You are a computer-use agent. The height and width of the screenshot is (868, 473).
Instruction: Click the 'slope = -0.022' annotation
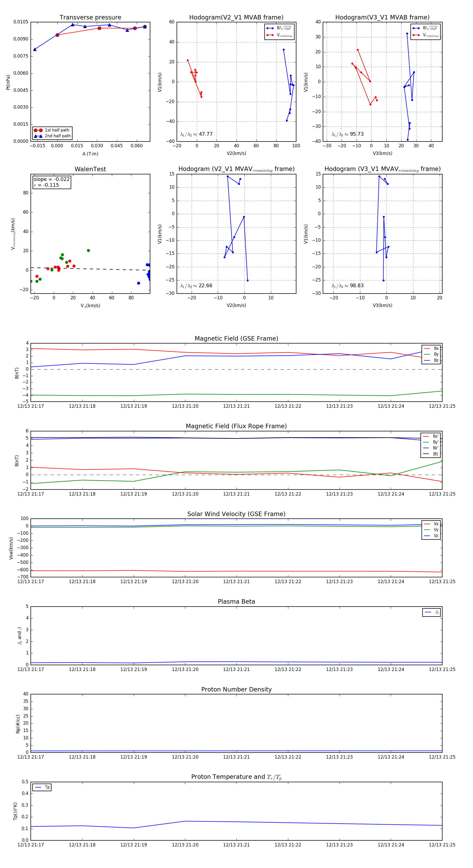coord(52,179)
